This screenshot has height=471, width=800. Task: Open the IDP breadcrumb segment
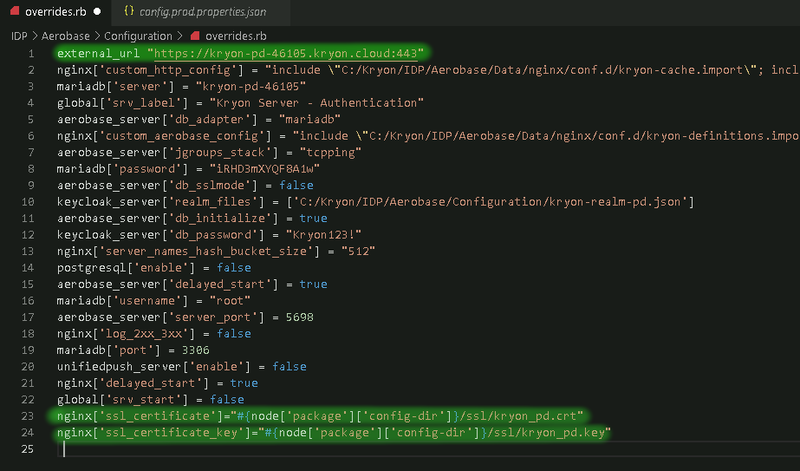point(19,35)
